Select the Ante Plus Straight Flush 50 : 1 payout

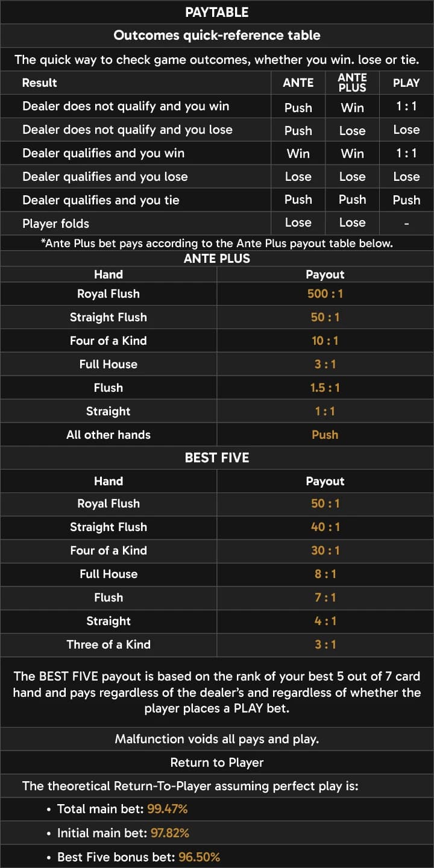point(325,317)
